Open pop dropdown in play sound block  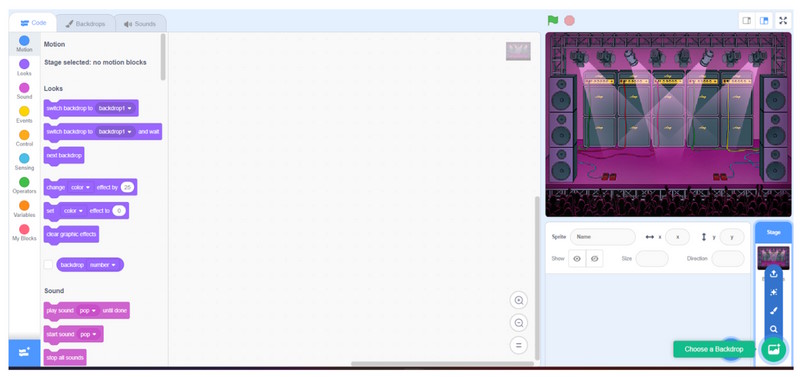[x=88, y=310]
